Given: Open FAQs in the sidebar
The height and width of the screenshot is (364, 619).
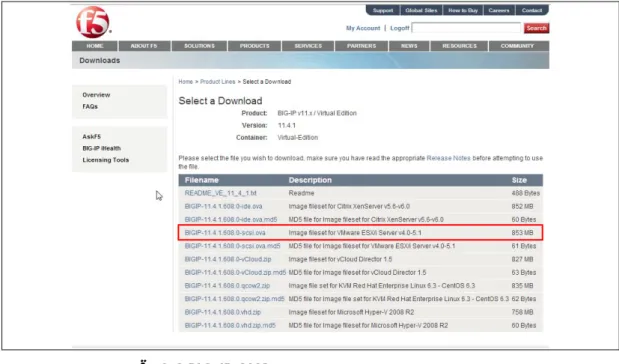Looking at the screenshot, I should [x=90, y=107].
